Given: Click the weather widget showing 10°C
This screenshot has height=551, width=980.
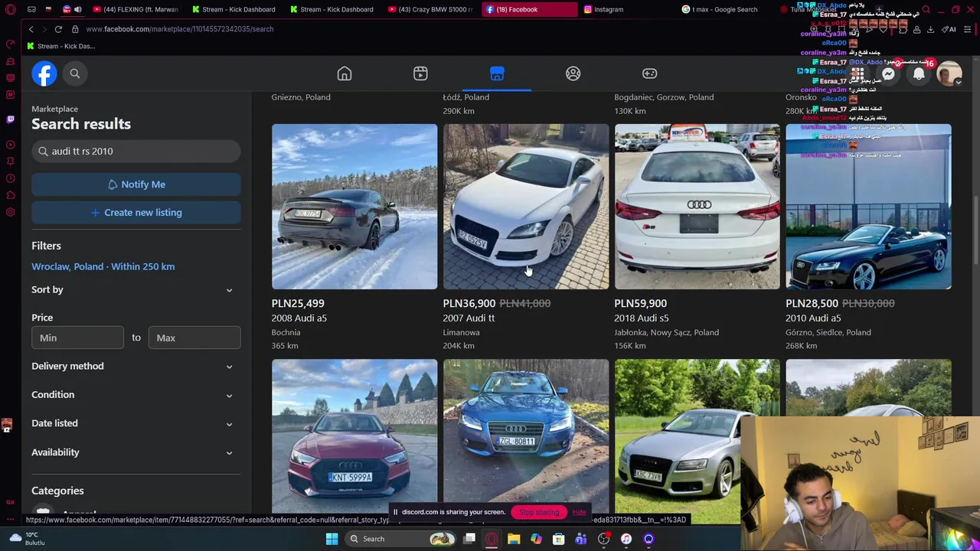Looking at the screenshot, I should point(27,539).
